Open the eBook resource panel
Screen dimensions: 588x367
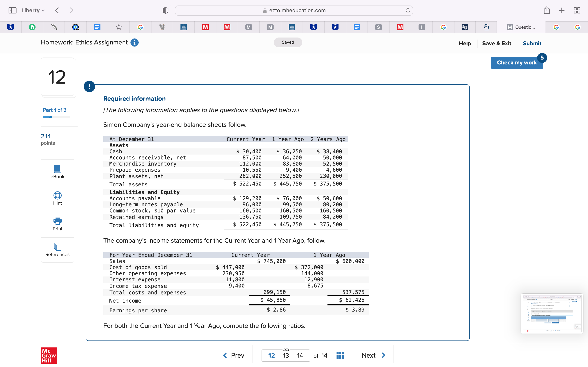pyautogui.click(x=57, y=172)
